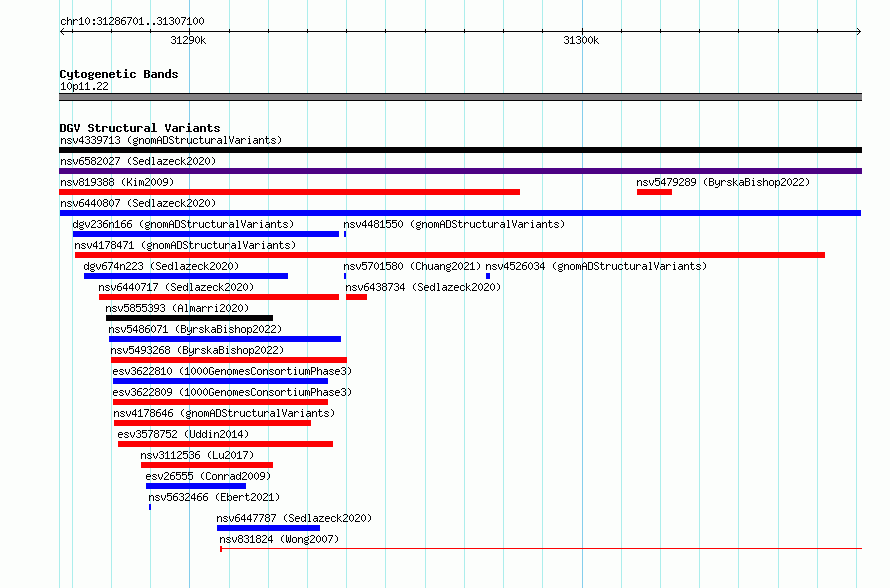The height and width of the screenshot is (588, 890).
Task: Open nsv5701580 (Chuang2021) label
Action: click(412, 266)
